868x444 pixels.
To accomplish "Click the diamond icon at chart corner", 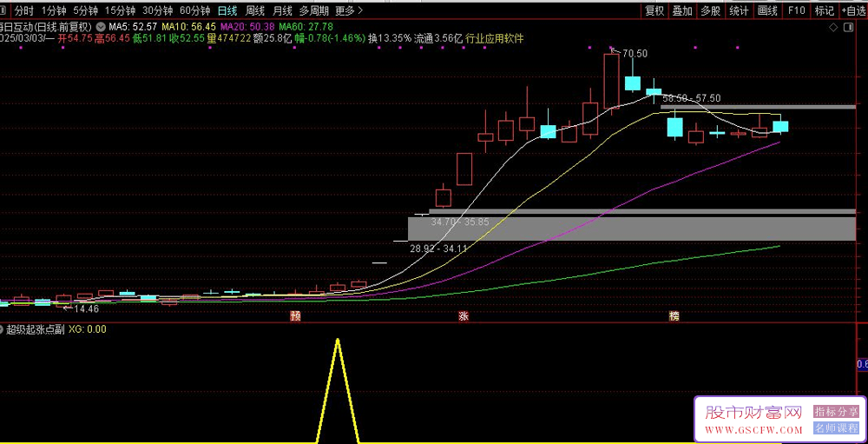I will (x=833, y=27).
